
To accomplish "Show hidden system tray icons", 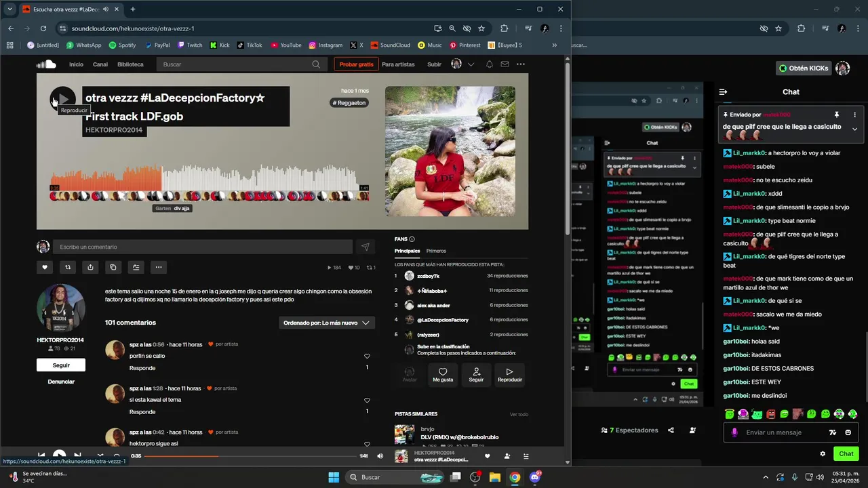I will 766,477.
